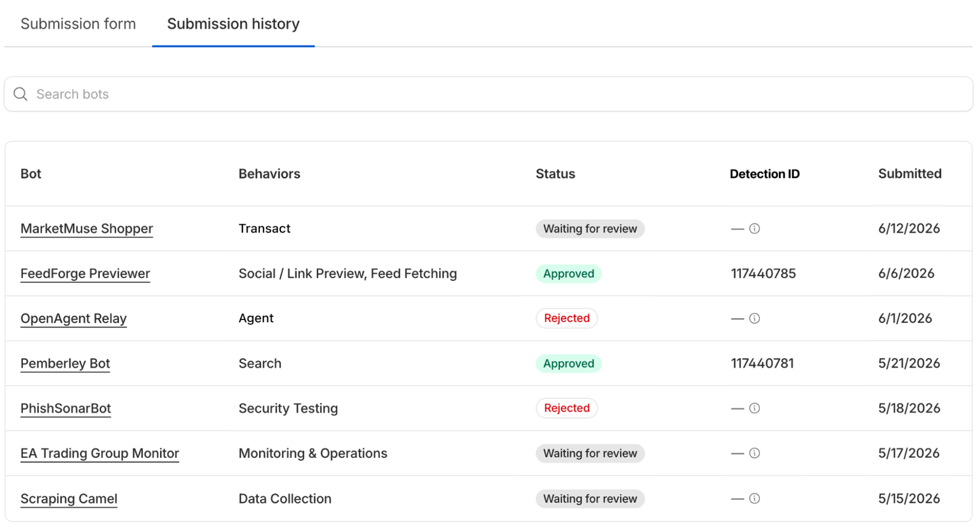The height and width of the screenshot is (529, 980).
Task: Click info icon in PhishSonarBot row
Action: [x=754, y=408]
